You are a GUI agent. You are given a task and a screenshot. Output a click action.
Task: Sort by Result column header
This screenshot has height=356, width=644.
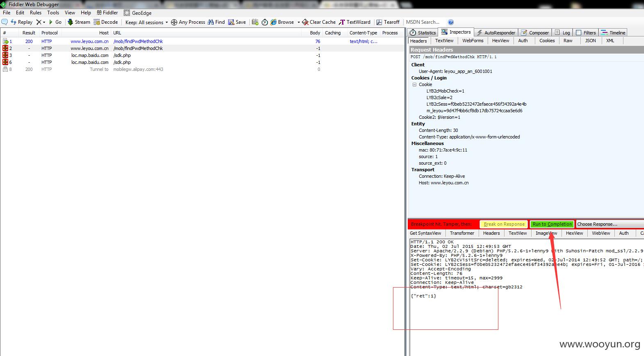tap(29, 33)
